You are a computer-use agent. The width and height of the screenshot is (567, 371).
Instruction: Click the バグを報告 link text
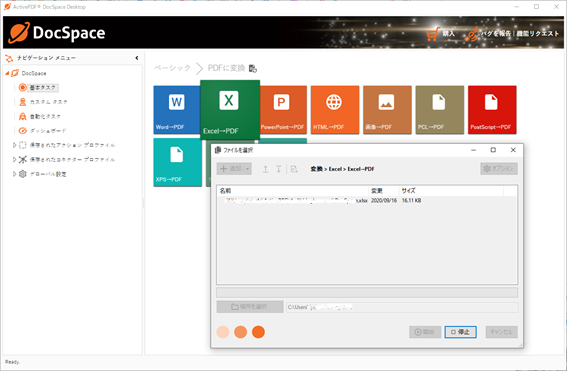496,34
